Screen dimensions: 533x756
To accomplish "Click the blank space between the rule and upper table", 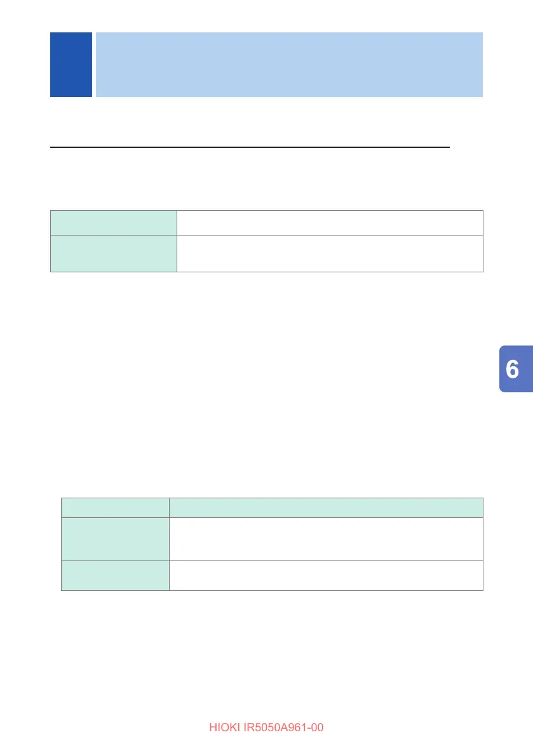I will click(266, 179).
